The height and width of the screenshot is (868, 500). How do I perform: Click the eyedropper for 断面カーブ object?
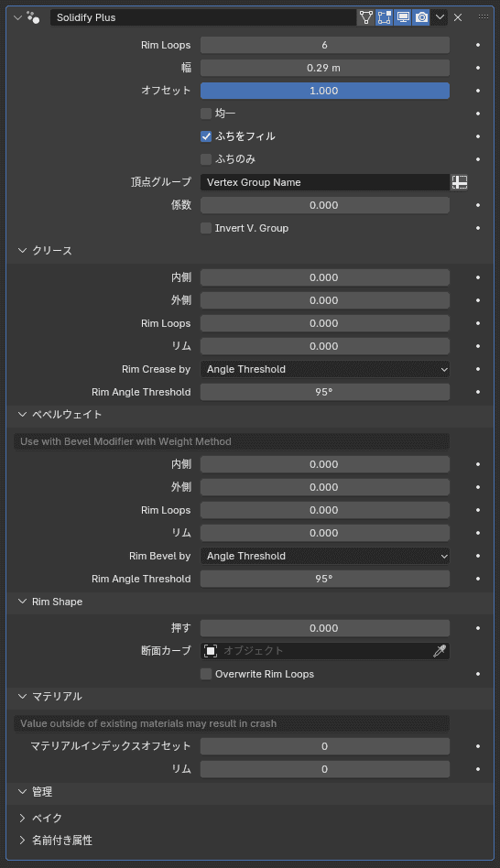tap(440, 651)
